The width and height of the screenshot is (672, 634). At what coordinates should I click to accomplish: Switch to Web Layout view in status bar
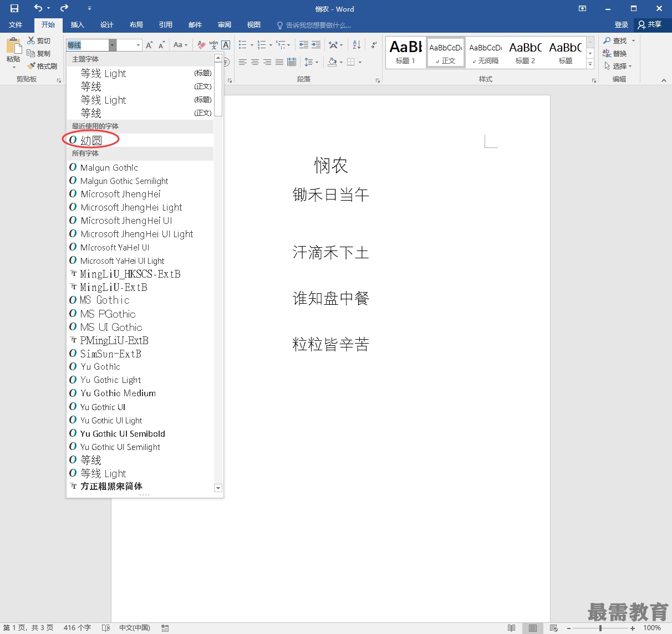click(553, 628)
